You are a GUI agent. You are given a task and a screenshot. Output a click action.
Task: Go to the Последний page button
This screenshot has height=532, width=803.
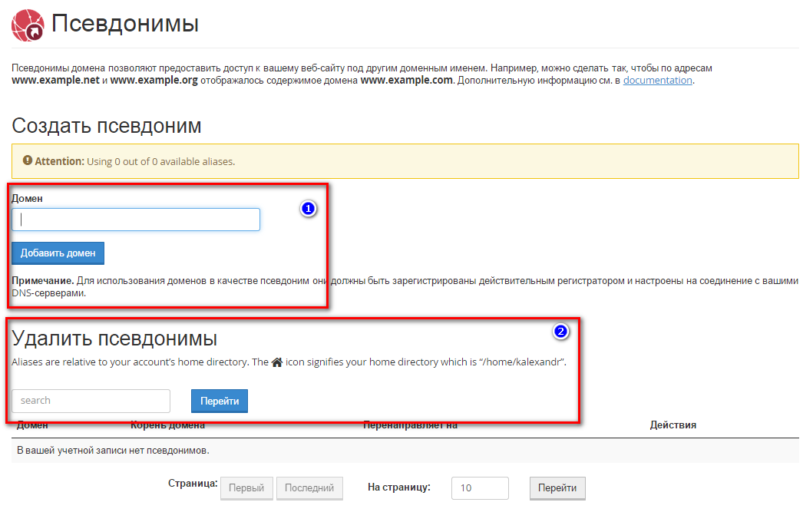point(309,488)
